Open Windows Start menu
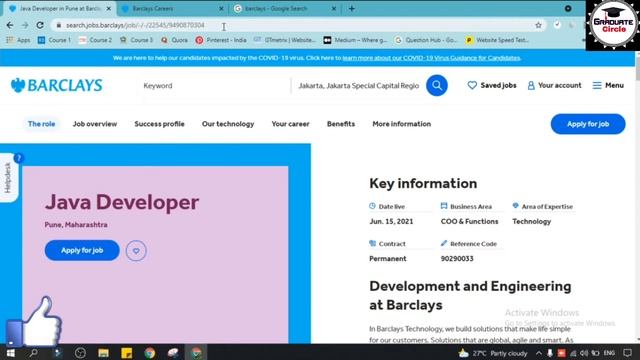The height and width of the screenshot is (360, 640). [10, 353]
